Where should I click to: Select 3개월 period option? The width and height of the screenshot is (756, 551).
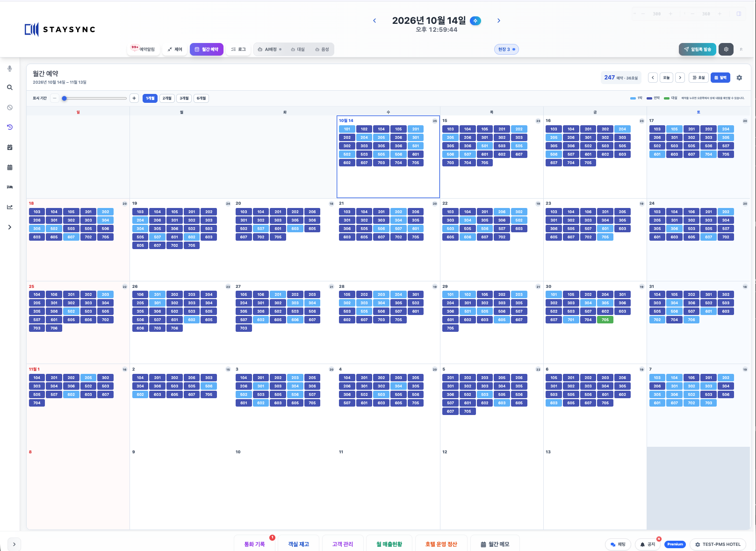pos(184,98)
